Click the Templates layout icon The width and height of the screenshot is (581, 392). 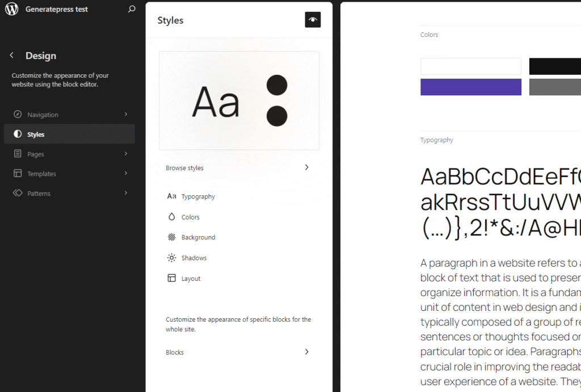coord(18,174)
